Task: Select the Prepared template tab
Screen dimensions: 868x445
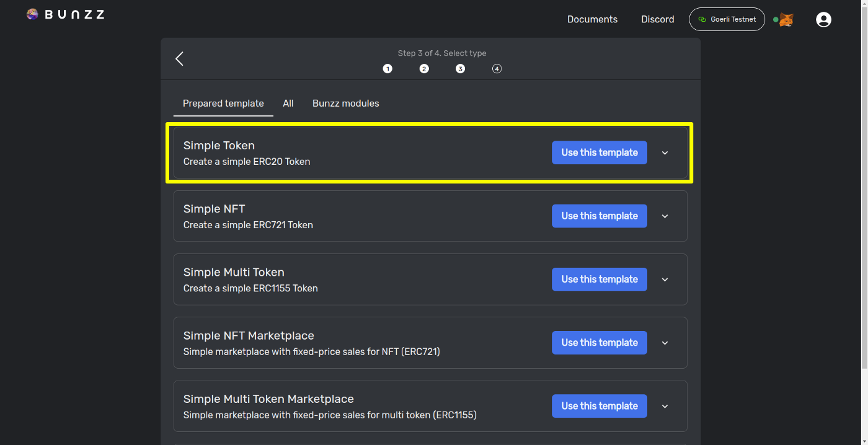Action: [x=223, y=104]
